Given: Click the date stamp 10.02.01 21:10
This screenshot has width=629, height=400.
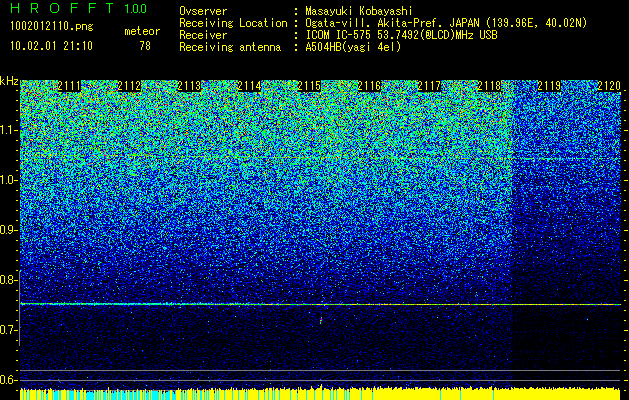Looking at the screenshot, I should click(51, 46).
